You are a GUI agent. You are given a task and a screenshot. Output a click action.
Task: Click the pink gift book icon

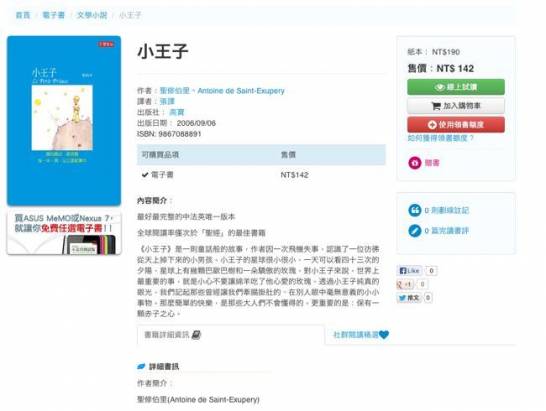(414, 163)
